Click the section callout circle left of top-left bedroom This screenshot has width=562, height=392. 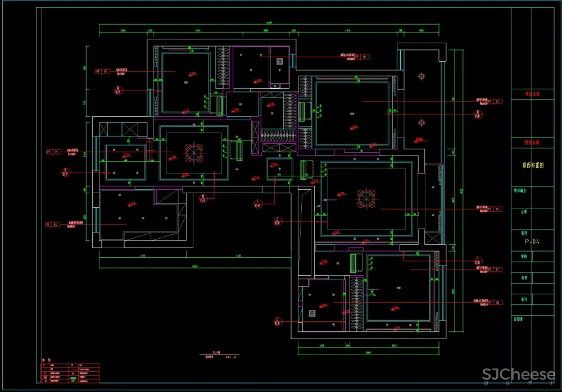(119, 89)
